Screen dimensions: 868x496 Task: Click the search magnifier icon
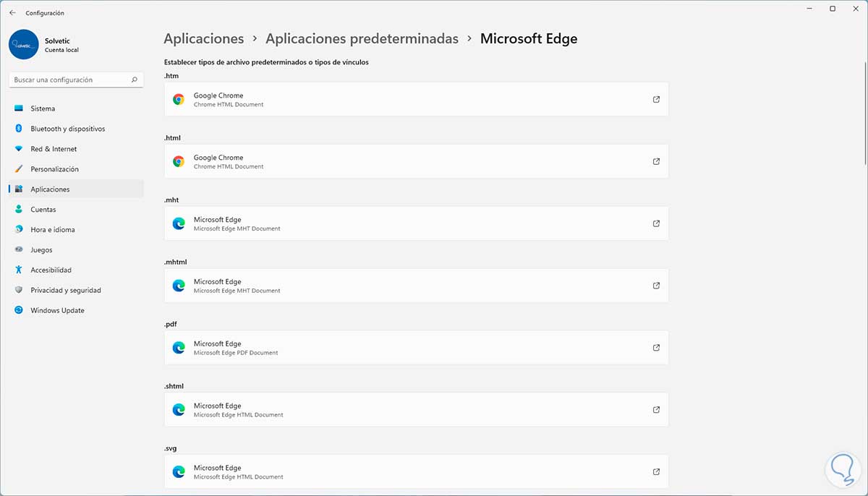click(135, 80)
